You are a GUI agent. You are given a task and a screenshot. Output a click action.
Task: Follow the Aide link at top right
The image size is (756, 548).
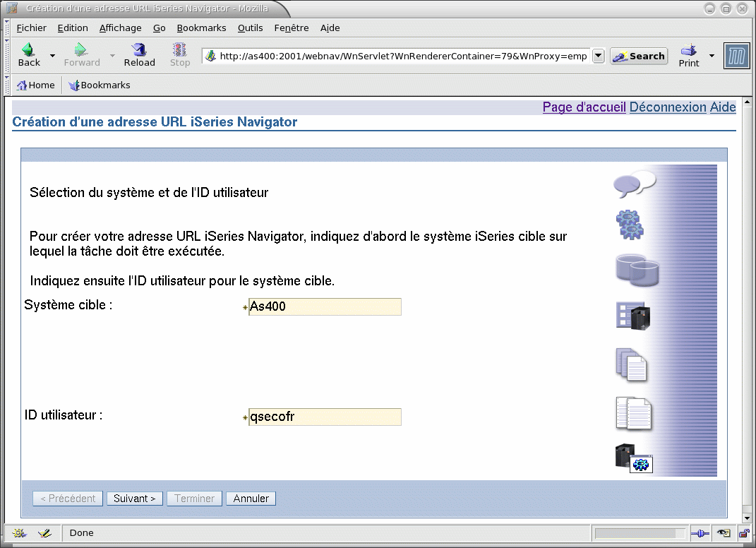click(x=723, y=107)
